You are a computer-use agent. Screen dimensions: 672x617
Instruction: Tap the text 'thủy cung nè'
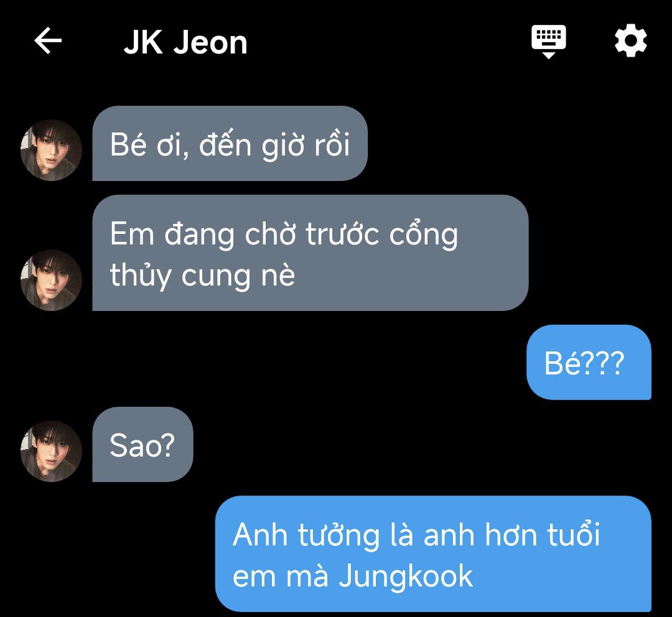coord(202,276)
